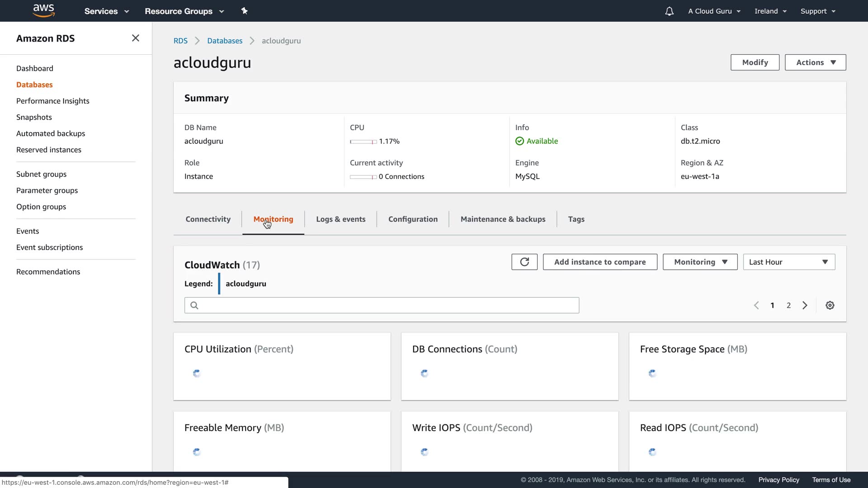Screen dimensions: 868x488
Task: Click the Modify button
Action: point(755,62)
